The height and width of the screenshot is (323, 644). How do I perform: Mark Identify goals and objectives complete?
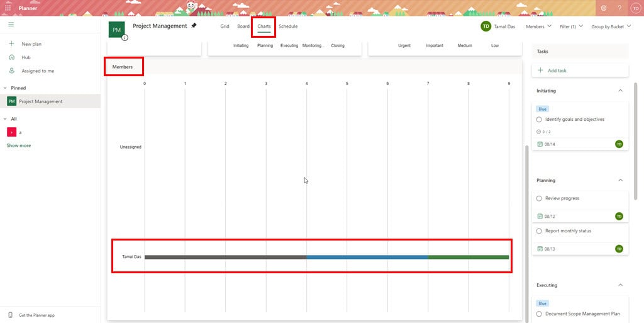pyautogui.click(x=539, y=119)
